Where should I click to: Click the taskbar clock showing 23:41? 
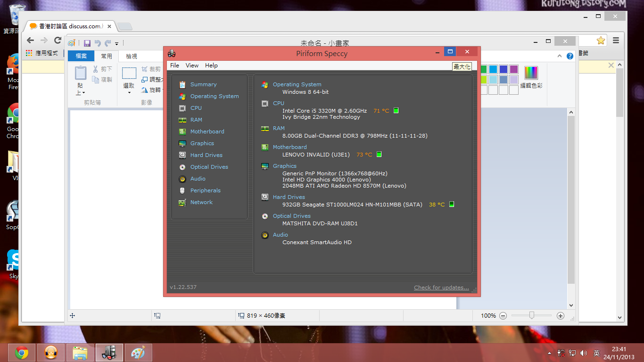point(619,353)
